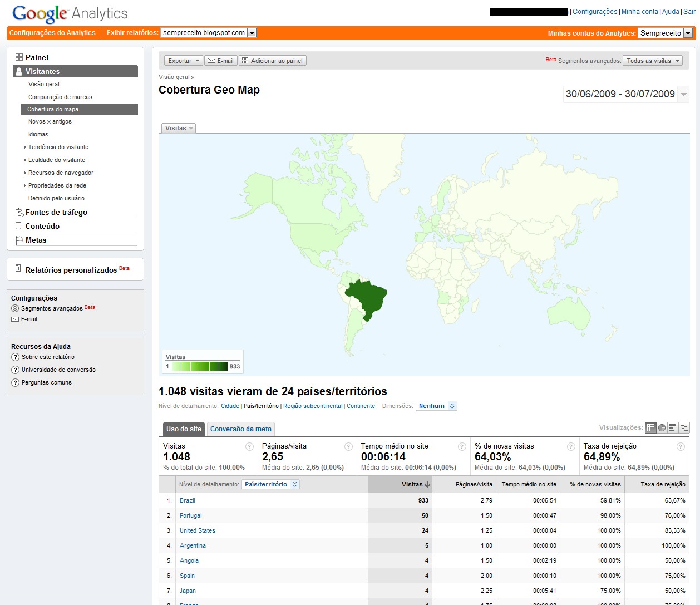Viewport: 700px width, 605px height.
Task: Open Novos x antigos menu item
Action: click(x=50, y=121)
